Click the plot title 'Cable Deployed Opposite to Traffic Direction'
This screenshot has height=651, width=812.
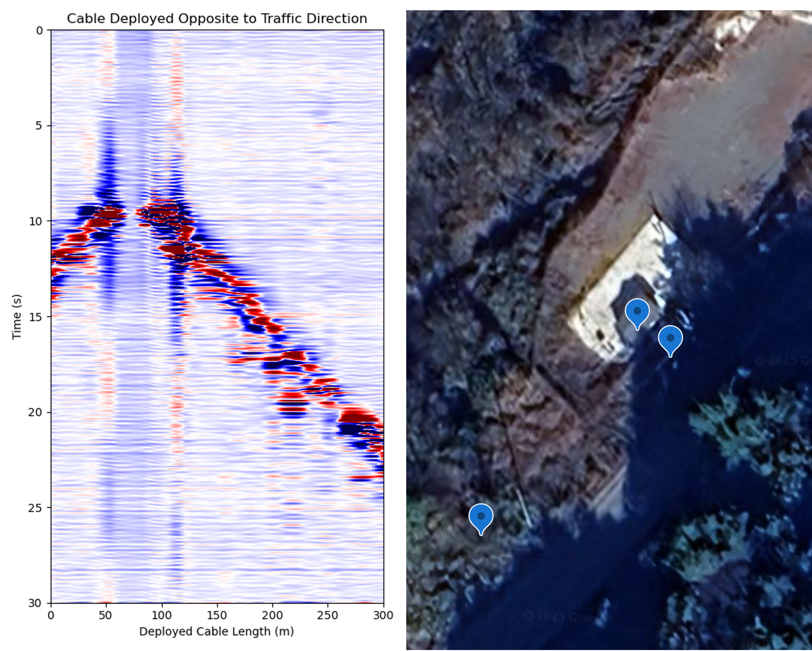217,19
